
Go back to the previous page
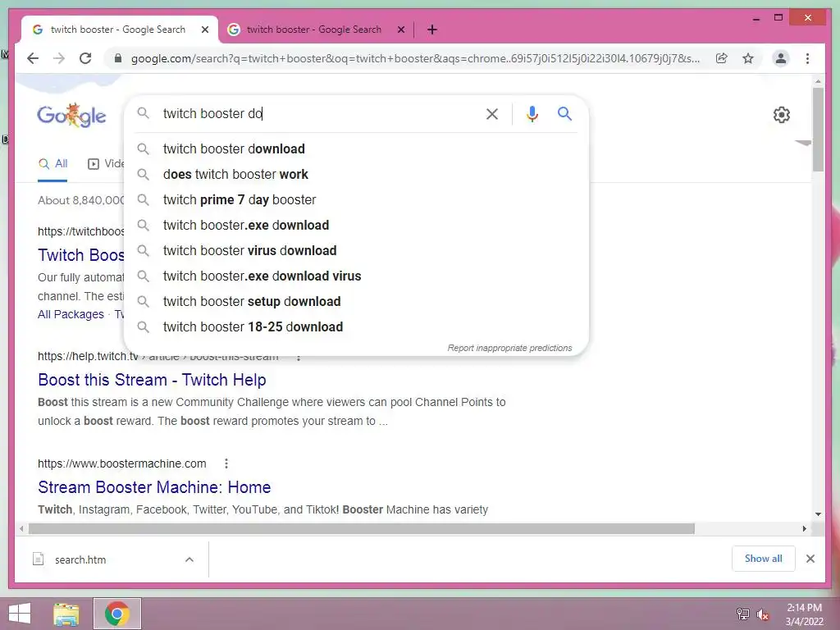click(33, 58)
